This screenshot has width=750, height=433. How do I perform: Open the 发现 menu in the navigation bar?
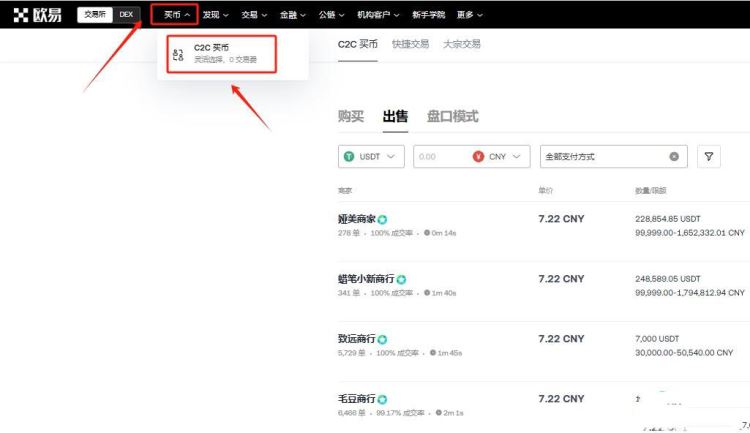tap(215, 15)
